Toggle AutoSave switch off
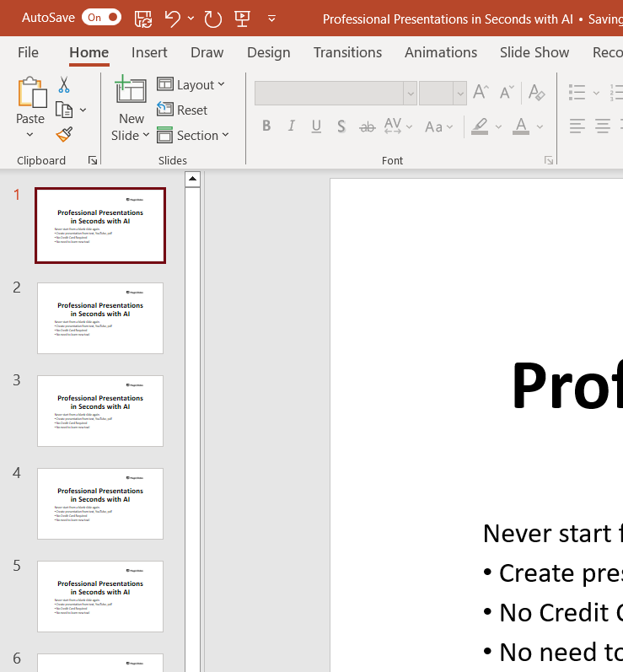This screenshot has height=672, width=623. point(102,18)
